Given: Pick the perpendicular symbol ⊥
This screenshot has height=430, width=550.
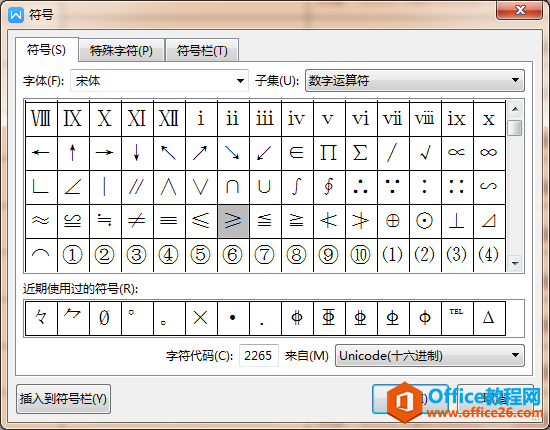Looking at the screenshot, I should pyautogui.click(x=457, y=221).
